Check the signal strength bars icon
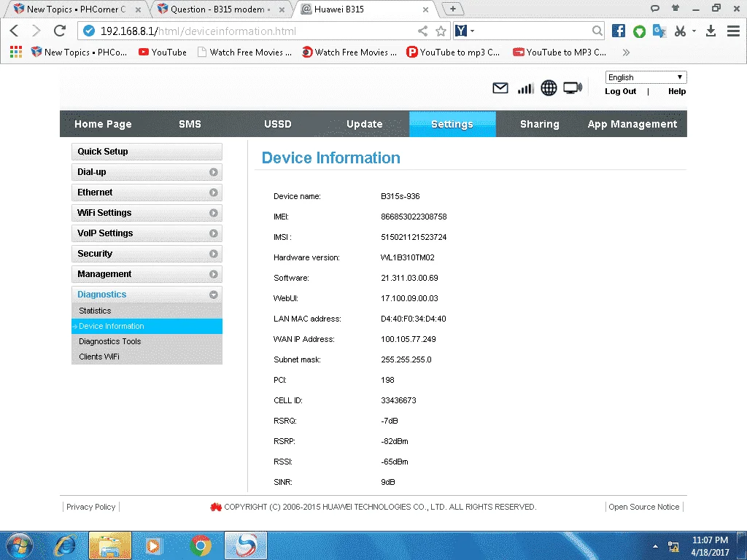This screenshot has height=560, width=747. (525, 88)
